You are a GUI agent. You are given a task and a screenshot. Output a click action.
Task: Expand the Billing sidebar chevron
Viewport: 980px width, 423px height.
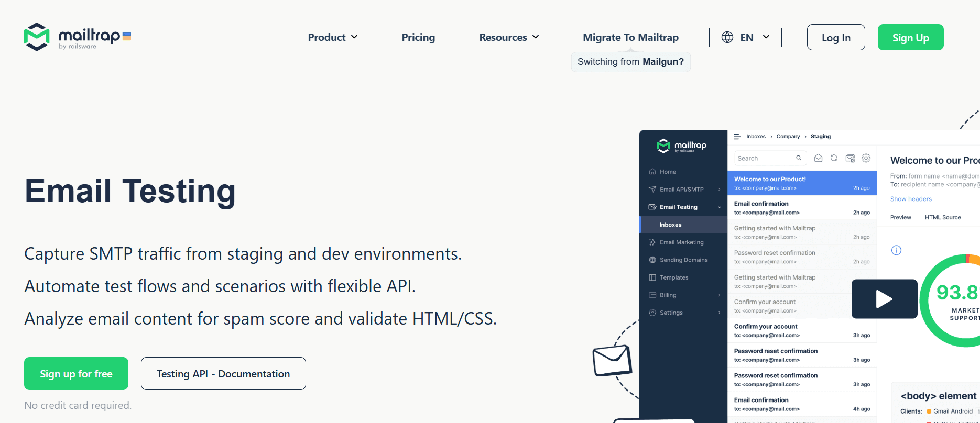(x=719, y=295)
